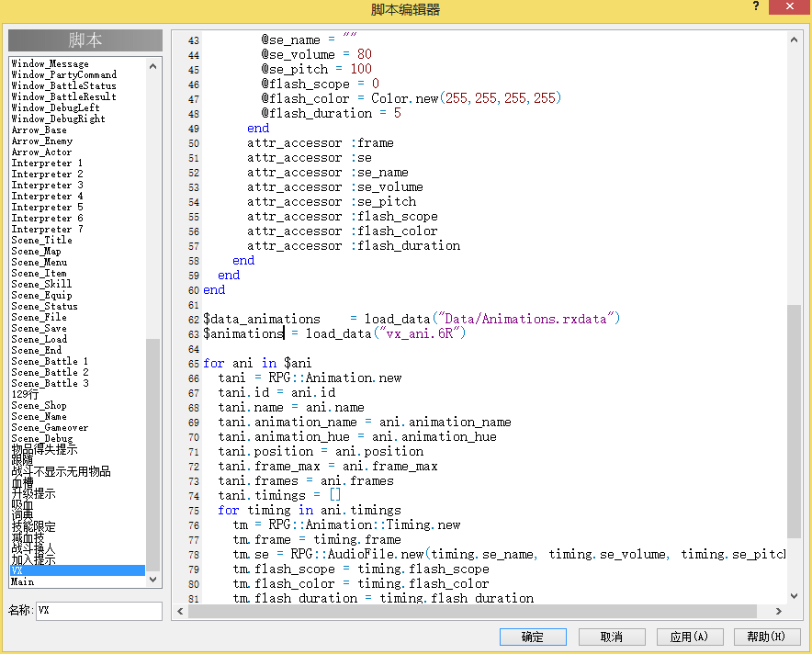Click the code editor scroll up arrow
This screenshot has width=812, height=654.
pyautogui.click(x=794, y=39)
